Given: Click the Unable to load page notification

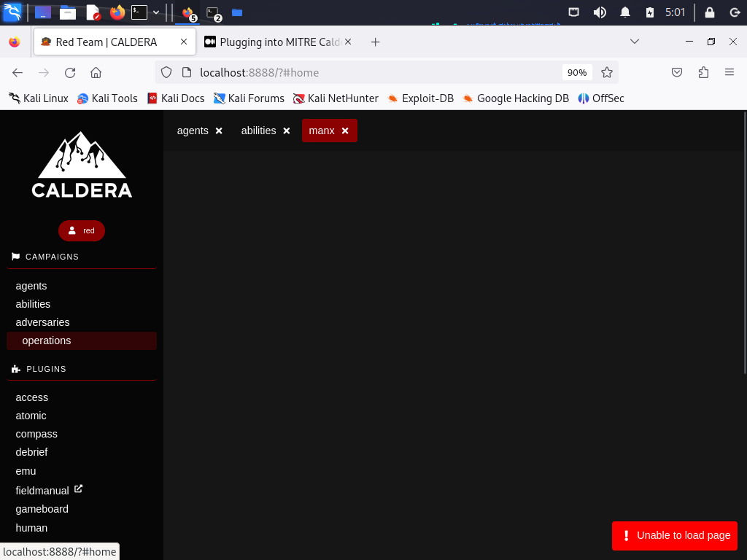Looking at the screenshot, I should tap(674, 535).
